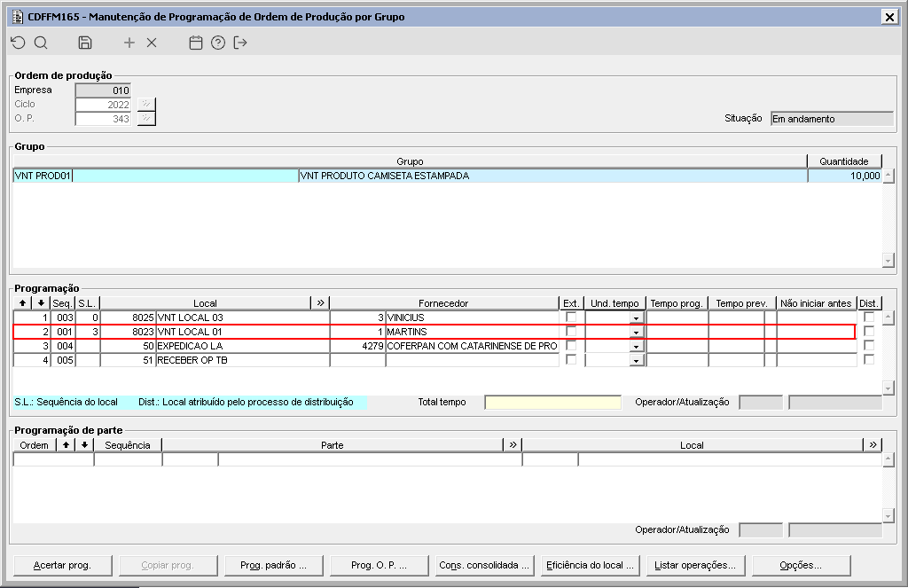Click the Ciclo field showing 2022

coord(103,105)
